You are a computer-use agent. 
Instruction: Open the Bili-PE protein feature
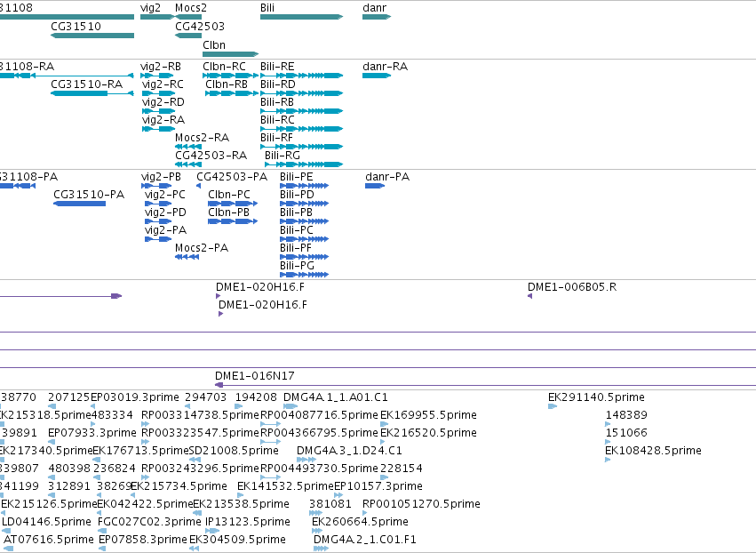click(304, 186)
